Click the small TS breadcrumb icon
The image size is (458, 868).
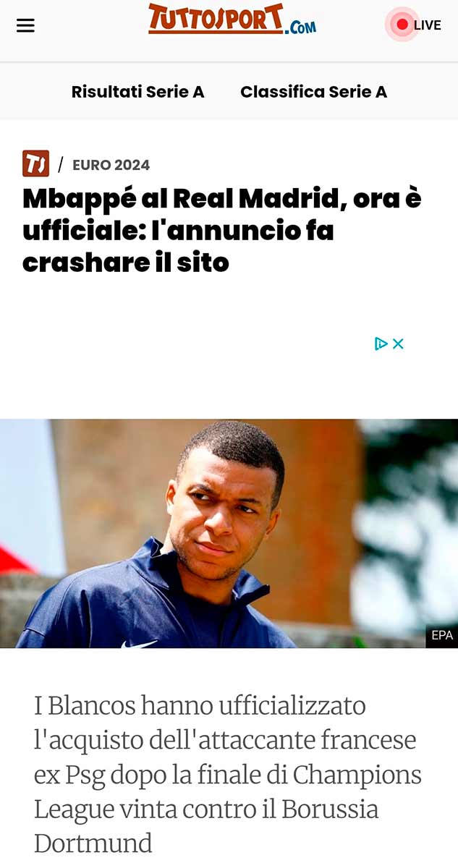(35, 163)
